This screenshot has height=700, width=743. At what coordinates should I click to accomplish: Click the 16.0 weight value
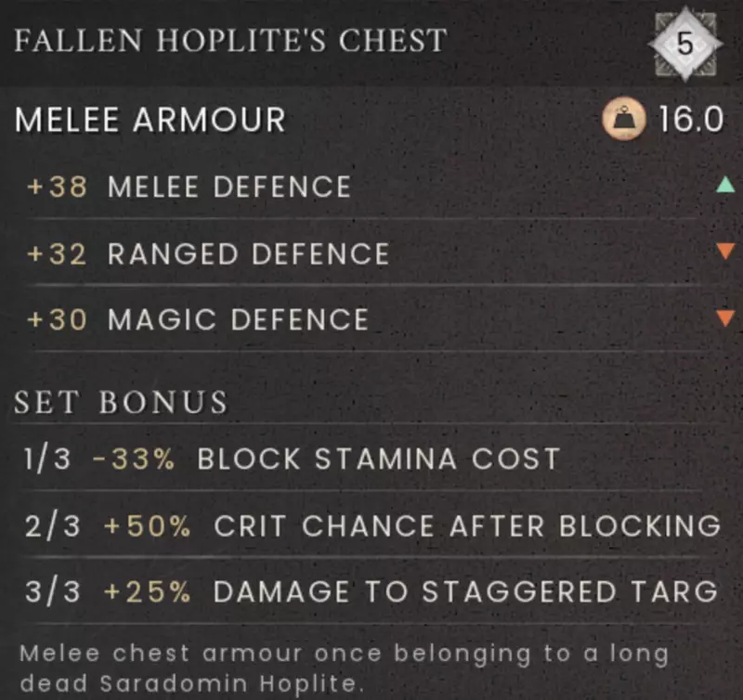point(689,122)
